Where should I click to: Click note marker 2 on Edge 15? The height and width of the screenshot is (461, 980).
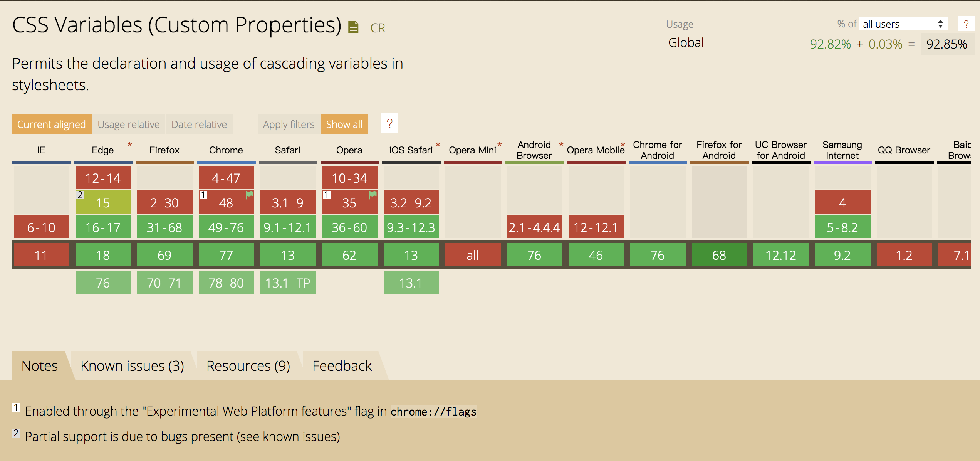pyautogui.click(x=80, y=195)
